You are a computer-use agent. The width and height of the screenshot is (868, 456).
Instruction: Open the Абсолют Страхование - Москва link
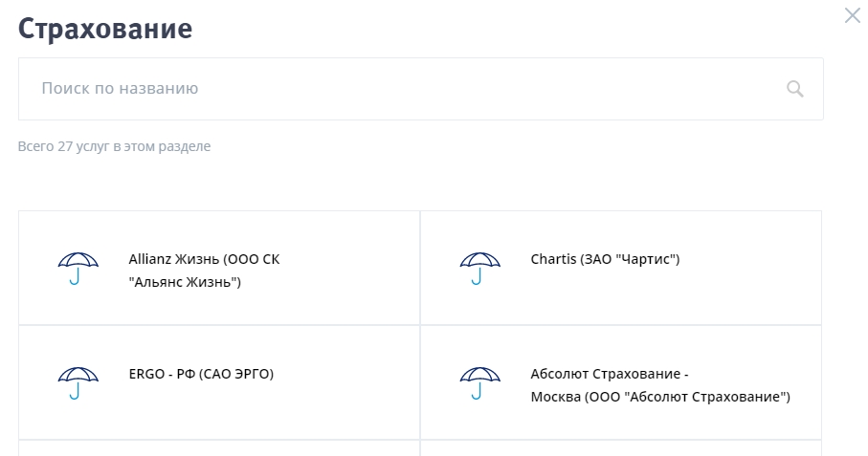click(660, 385)
